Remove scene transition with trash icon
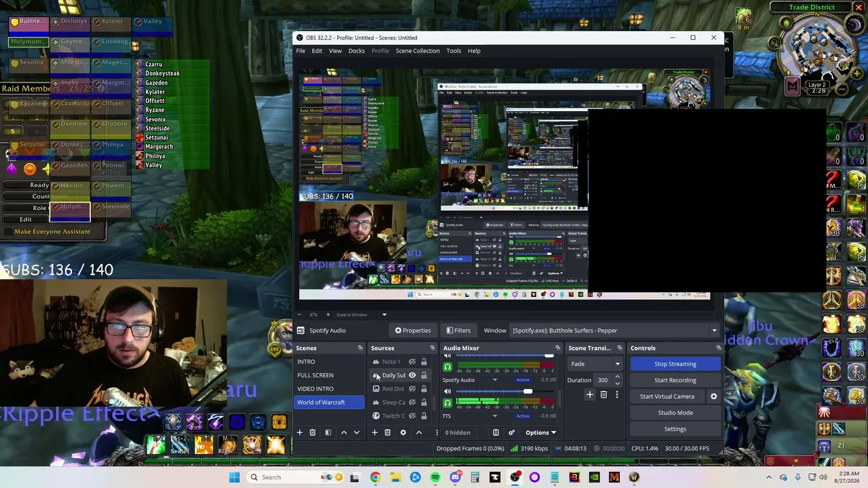The height and width of the screenshot is (488, 868). click(x=604, y=394)
